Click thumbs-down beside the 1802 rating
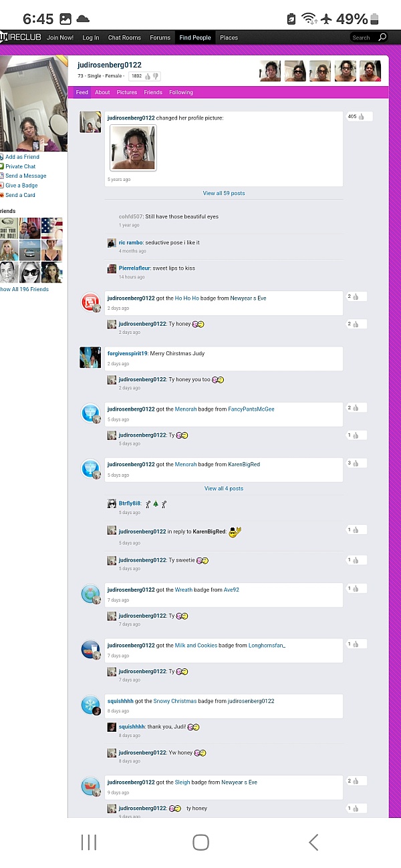Image resolution: width=401 pixels, height=868 pixels. (156, 76)
